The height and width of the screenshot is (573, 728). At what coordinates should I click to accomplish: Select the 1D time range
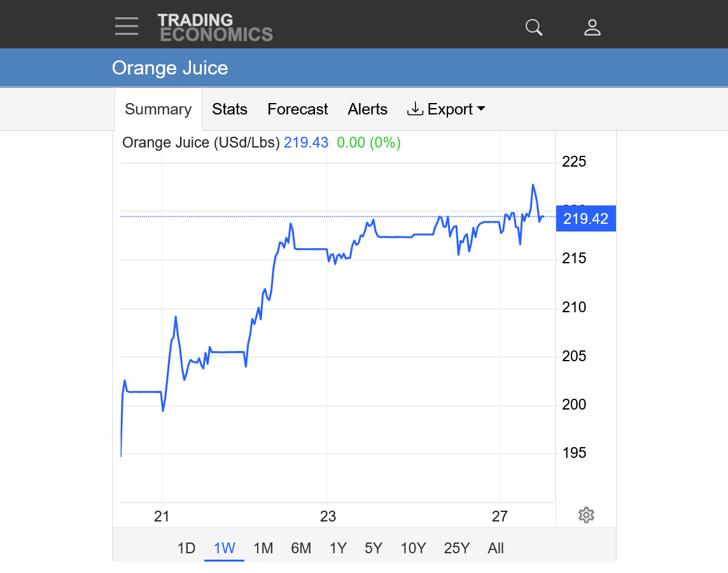pos(186,548)
